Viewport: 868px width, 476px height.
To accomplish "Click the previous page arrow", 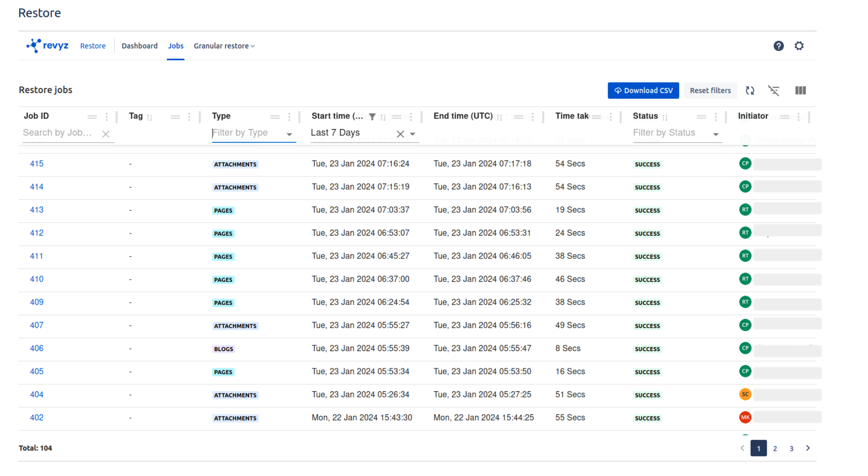I will [x=742, y=448].
